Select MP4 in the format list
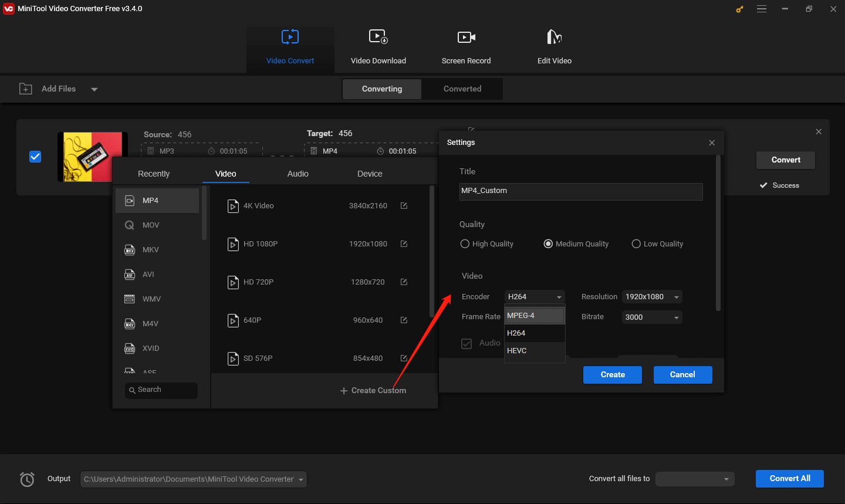 click(157, 201)
